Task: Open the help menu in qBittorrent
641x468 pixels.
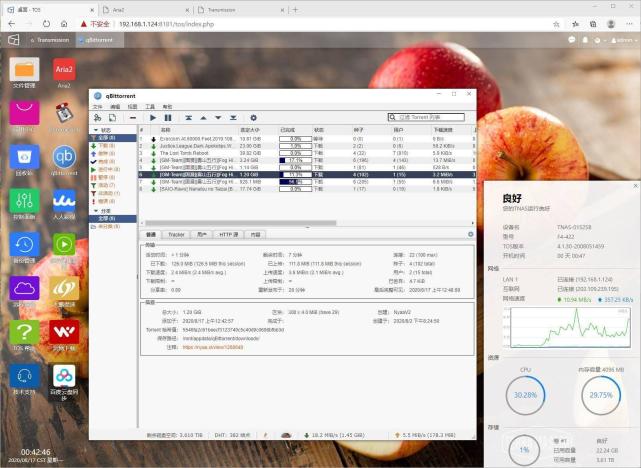Action: click(x=168, y=106)
